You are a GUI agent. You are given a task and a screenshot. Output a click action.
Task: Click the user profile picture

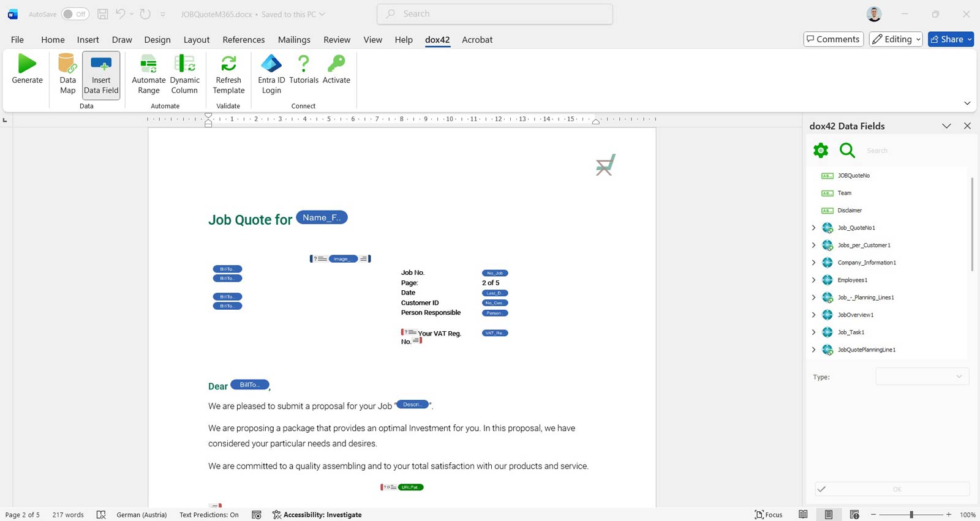[874, 14]
